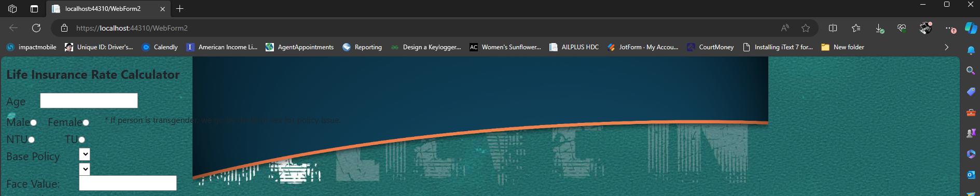Open CourtMoney bookmark

[x=710, y=47]
